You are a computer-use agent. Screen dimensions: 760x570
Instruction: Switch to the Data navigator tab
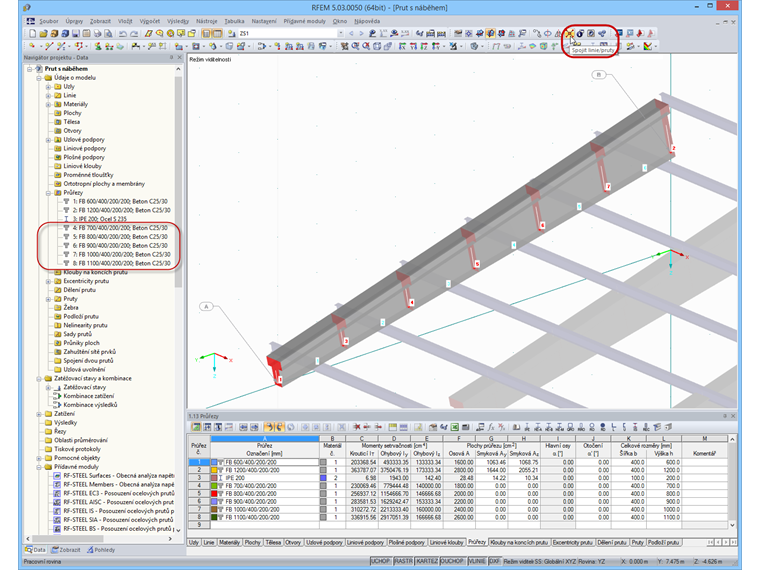36,550
